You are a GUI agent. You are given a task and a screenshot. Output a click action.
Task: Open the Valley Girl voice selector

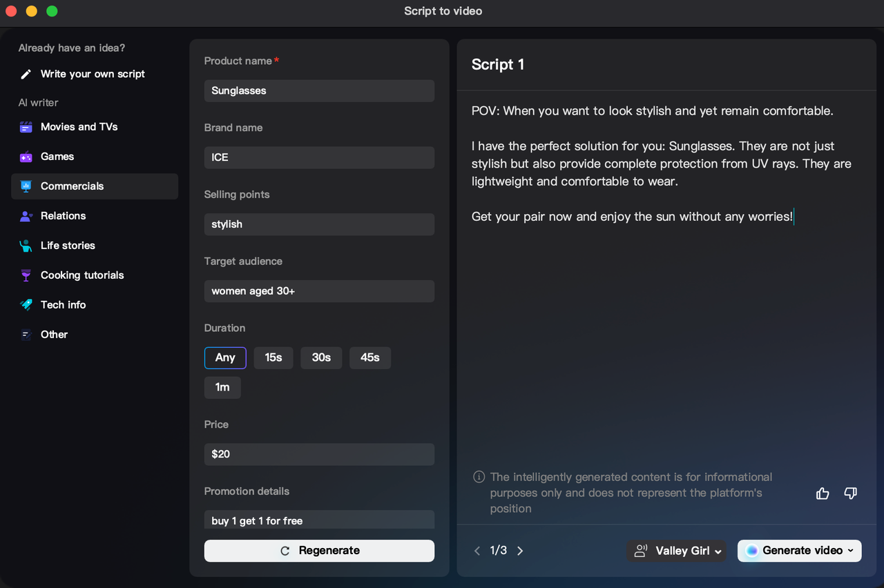point(676,551)
